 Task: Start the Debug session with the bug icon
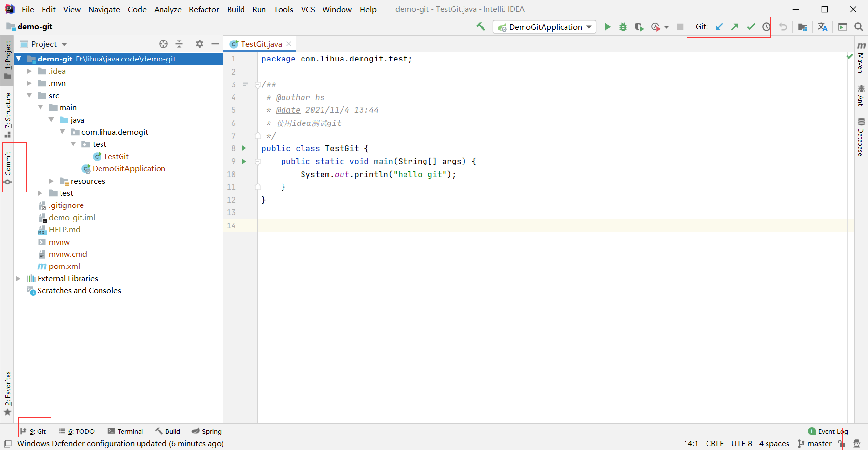623,27
